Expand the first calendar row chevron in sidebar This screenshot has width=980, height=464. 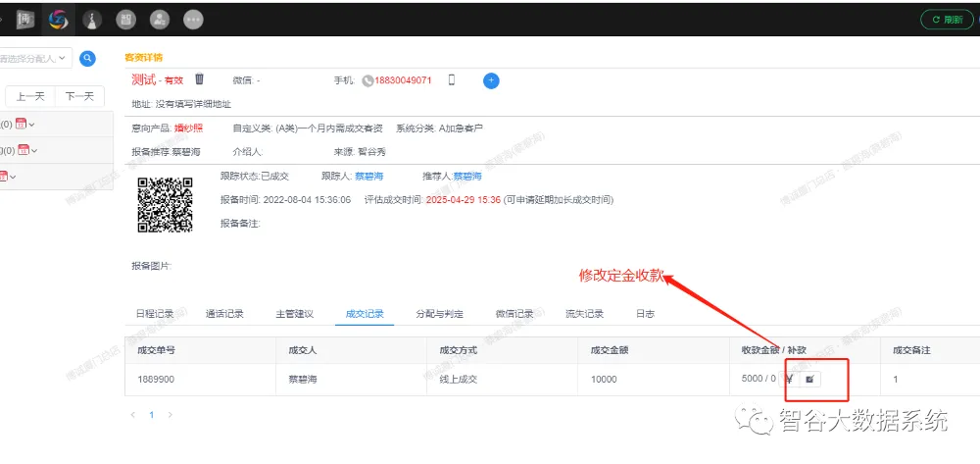coord(32,125)
